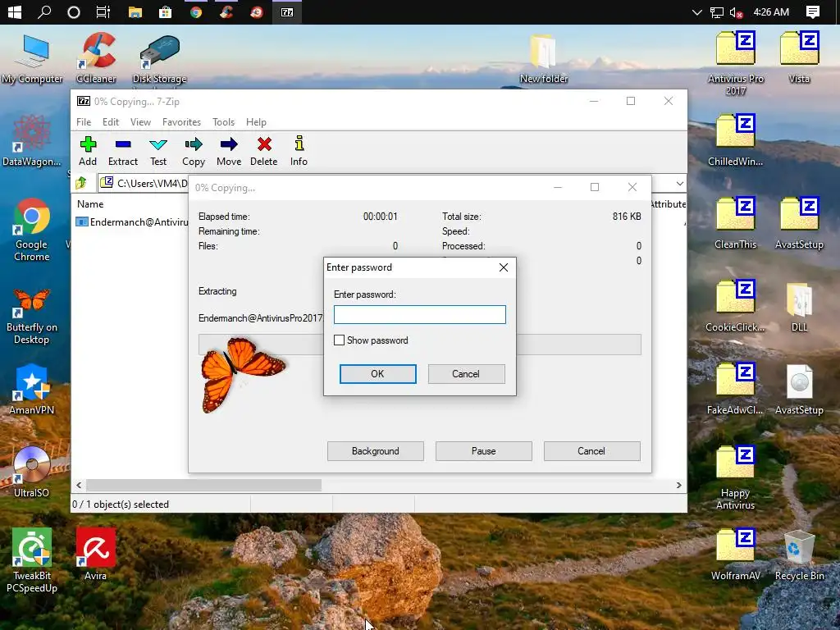840x630 pixels.
Task: Click Cancel in the Enter password dialog
Action: (466, 374)
